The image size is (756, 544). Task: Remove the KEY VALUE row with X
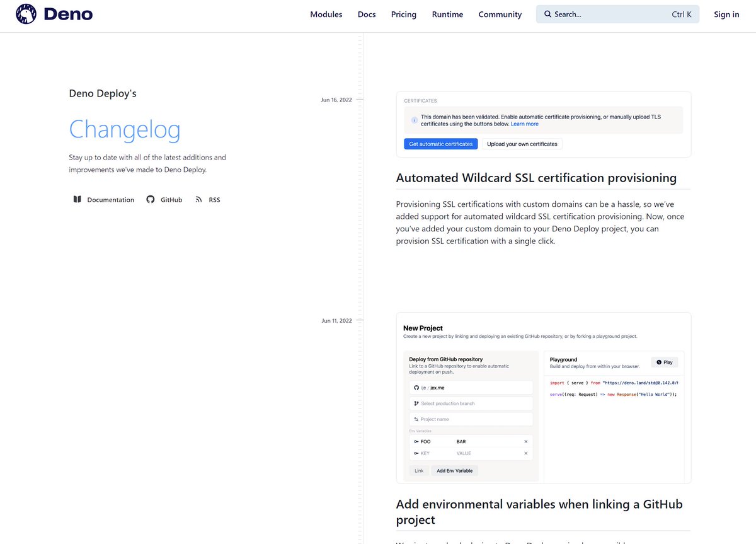[526, 453]
